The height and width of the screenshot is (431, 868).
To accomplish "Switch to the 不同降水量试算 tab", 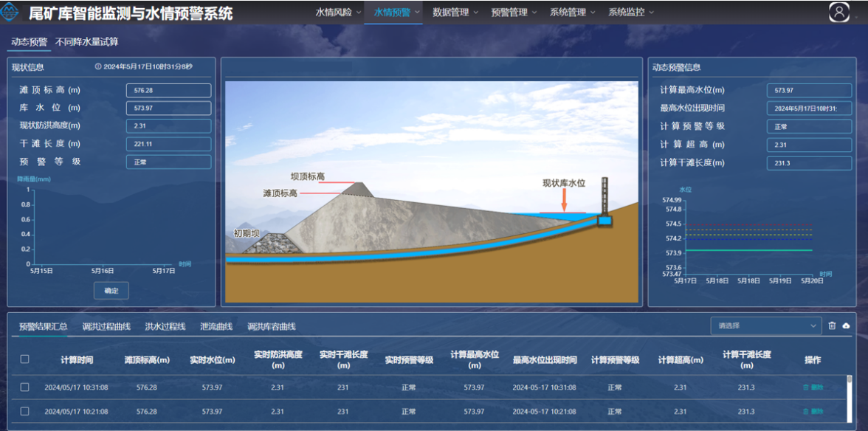I will pyautogui.click(x=86, y=42).
